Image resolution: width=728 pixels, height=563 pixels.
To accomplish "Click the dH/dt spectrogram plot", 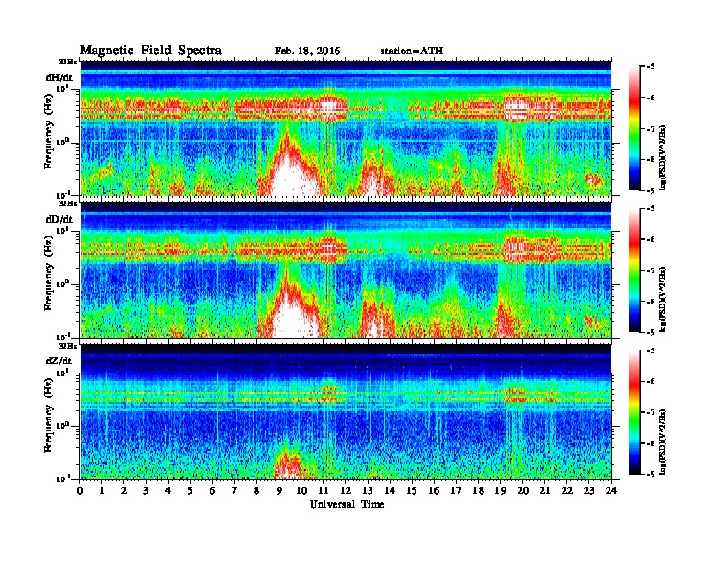I will coord(346,128).
